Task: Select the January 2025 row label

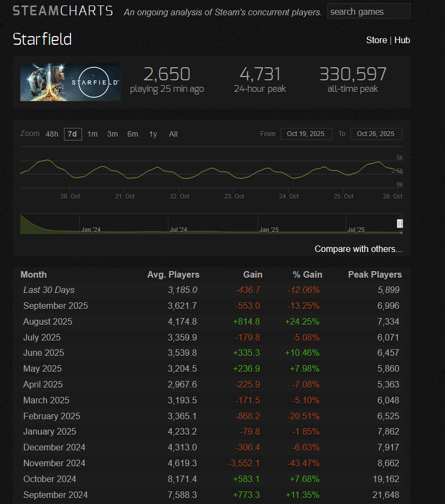Action: click(50, 431)
